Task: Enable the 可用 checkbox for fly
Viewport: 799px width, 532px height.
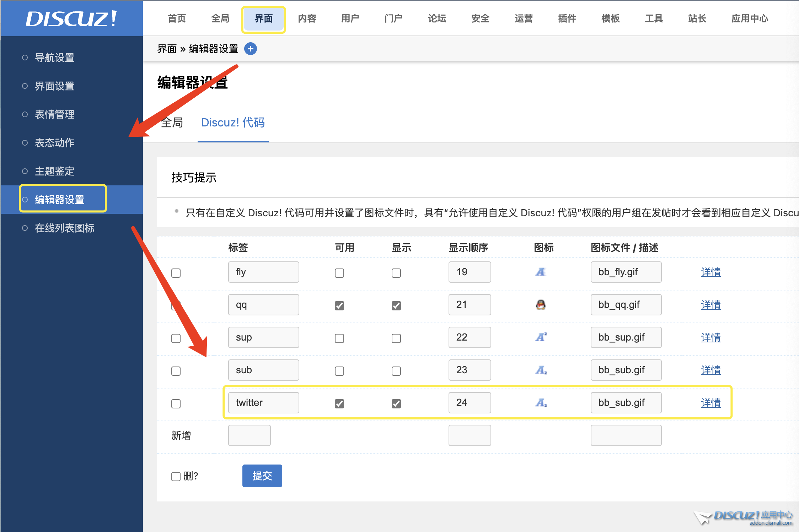Action: coord(339,273)
